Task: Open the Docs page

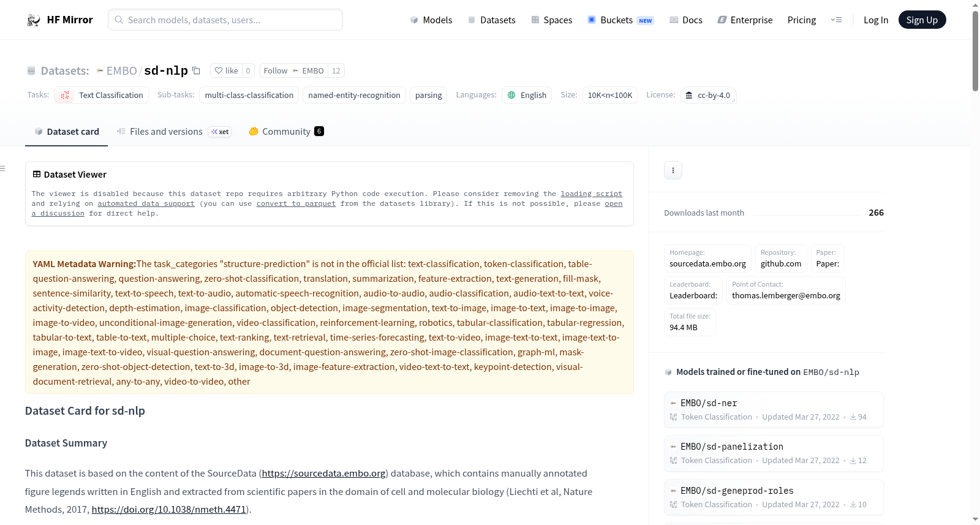Action: (x=686, y=20)
